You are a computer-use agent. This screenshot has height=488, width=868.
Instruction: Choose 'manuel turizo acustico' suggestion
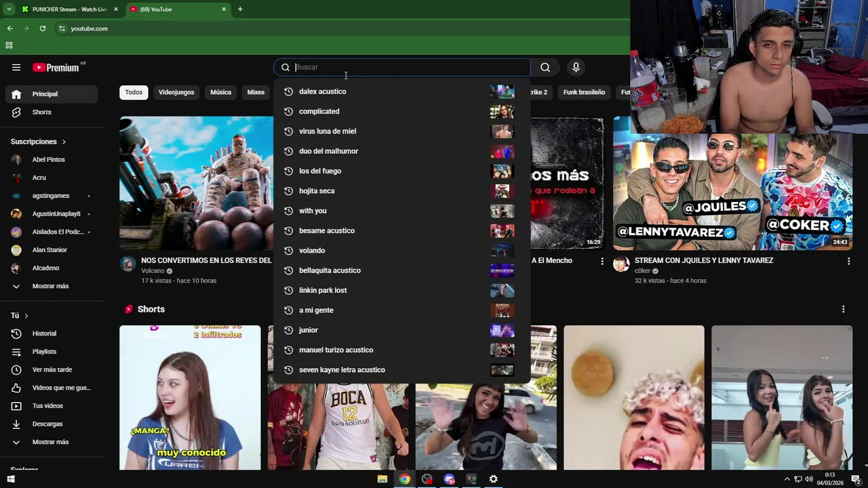(401, 350)
